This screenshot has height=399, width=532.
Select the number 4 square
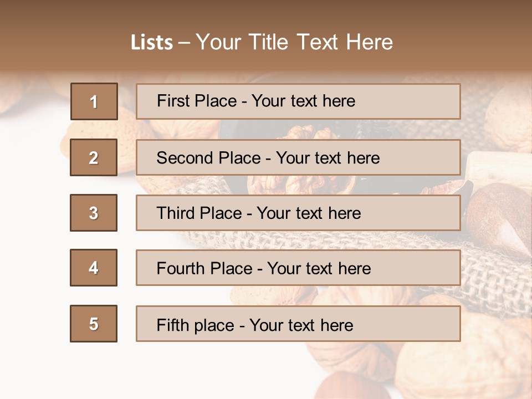tap(94, 268)
